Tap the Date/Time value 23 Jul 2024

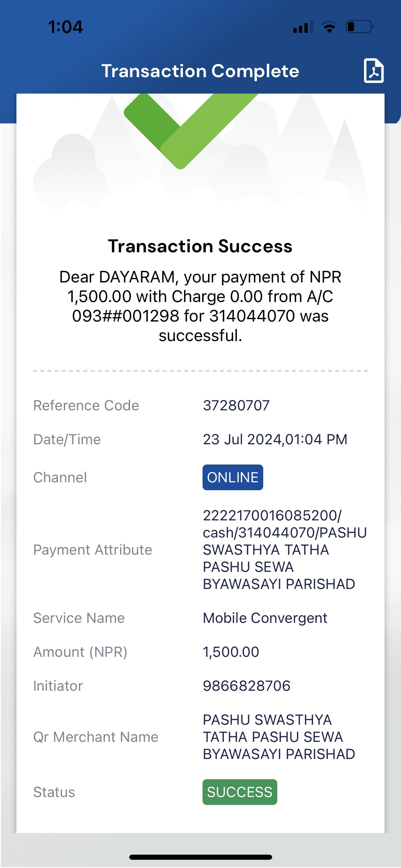click(275, 439)
